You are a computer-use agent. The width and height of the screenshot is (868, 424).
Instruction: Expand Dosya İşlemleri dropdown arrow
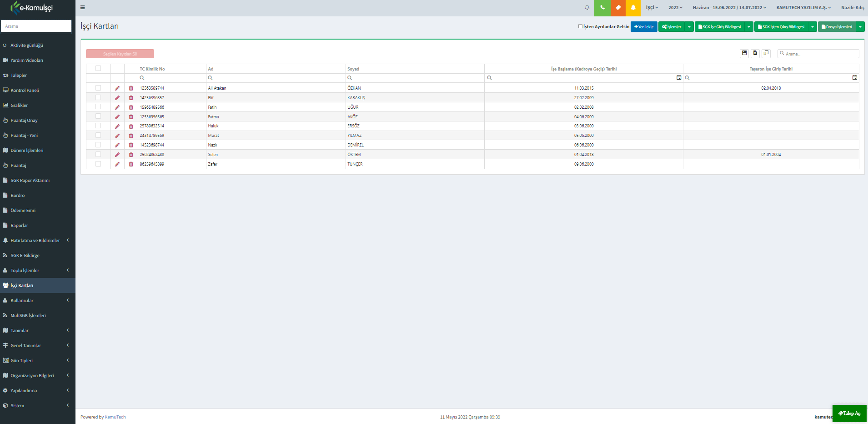860,27
